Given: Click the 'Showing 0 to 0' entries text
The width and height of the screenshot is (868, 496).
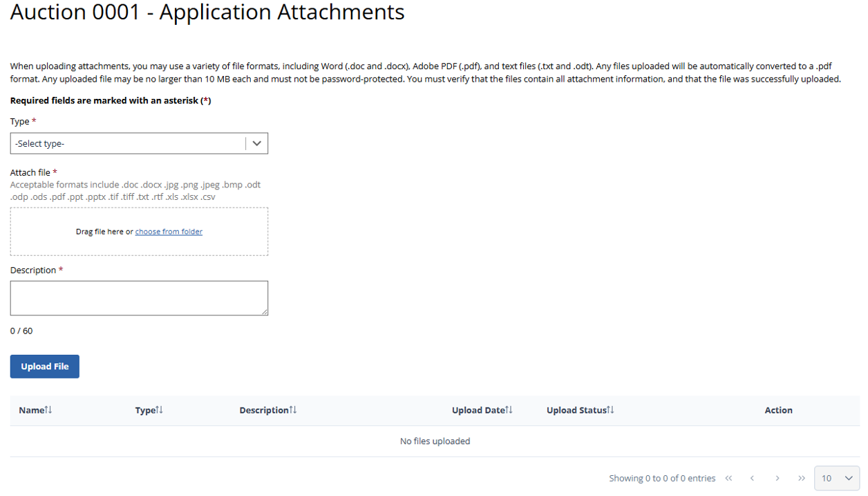Looking at the screenshot, I should [x=661, y=478].
